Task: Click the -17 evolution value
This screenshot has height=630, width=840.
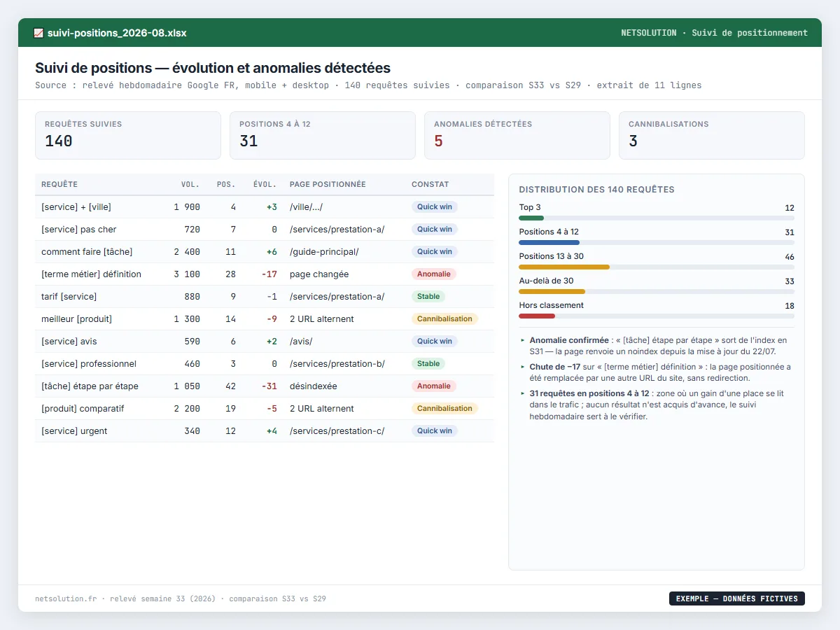Action: point(269,274)
